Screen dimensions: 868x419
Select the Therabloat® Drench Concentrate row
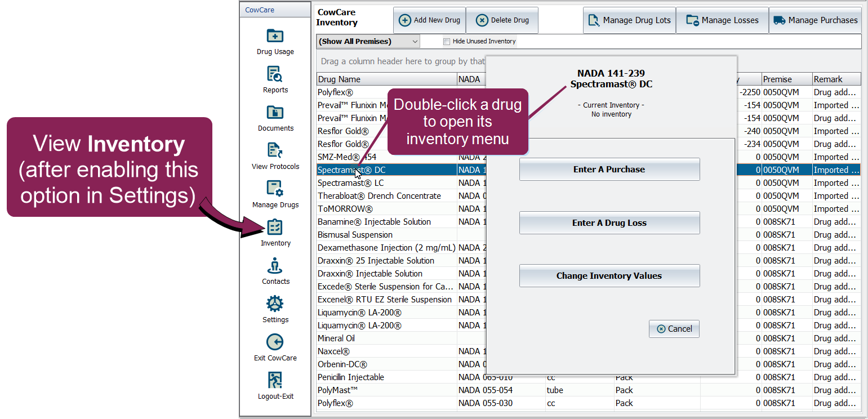pos(589,196)
